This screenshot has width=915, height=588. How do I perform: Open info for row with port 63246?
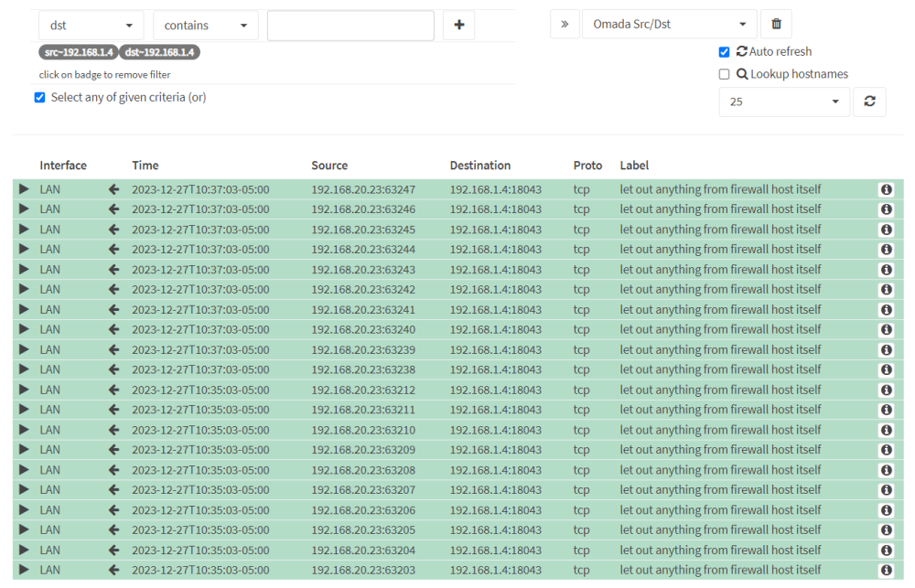point(886,209)
